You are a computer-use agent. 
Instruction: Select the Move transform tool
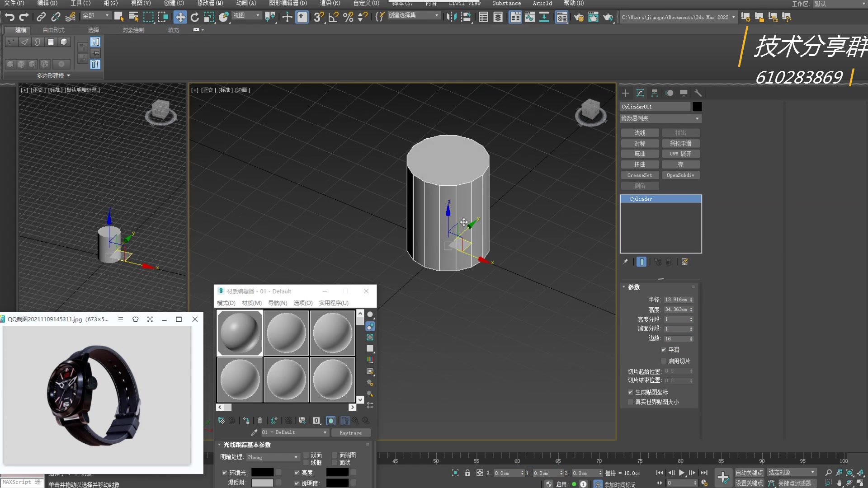coord(180,17)
